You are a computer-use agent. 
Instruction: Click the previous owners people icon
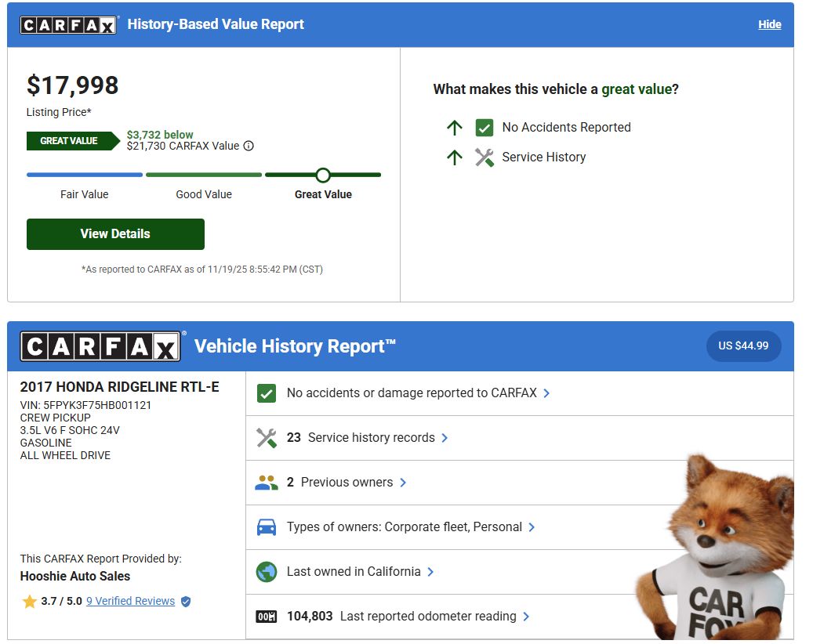coord(267,483)
